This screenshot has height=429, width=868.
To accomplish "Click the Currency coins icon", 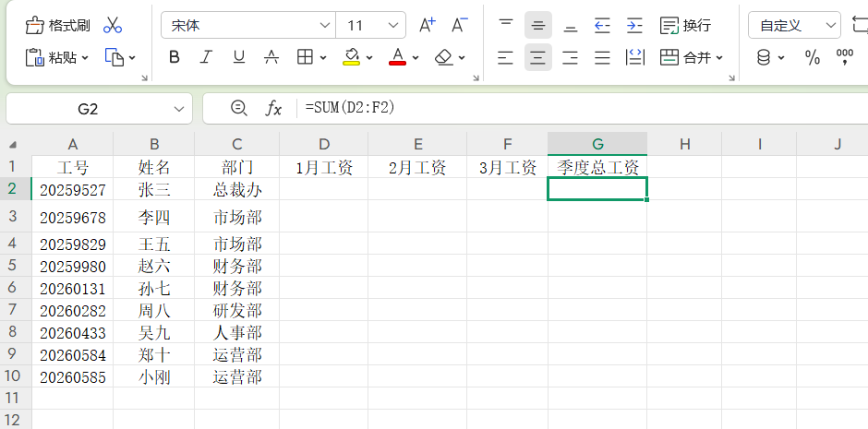I will coord(764,57).
